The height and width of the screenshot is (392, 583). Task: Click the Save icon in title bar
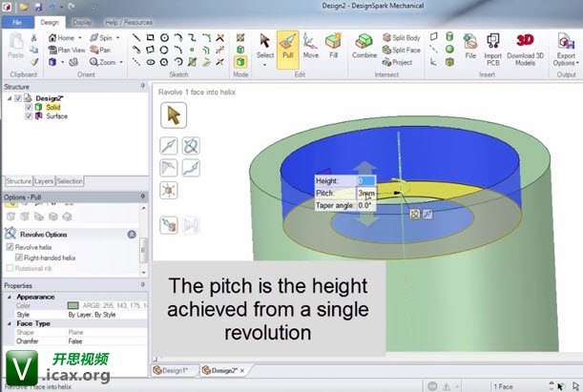pyautogui.click(x=39, y=7)
